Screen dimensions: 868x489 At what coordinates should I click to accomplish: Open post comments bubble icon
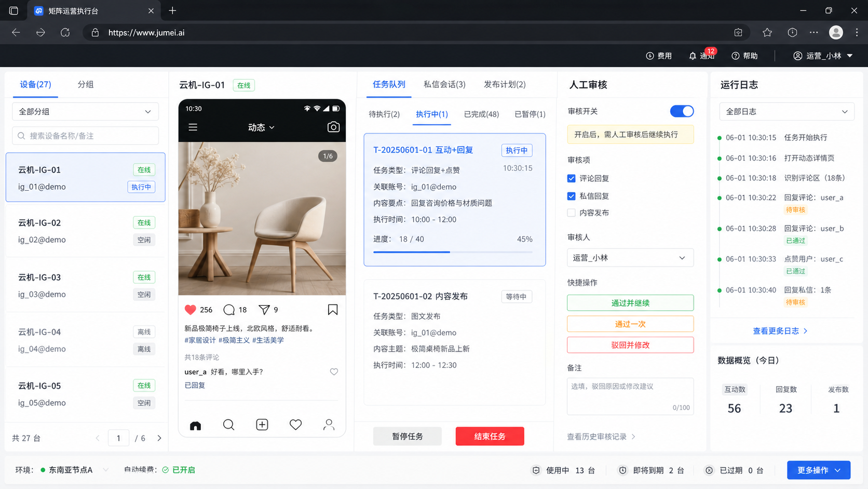(x=229, y=310)
